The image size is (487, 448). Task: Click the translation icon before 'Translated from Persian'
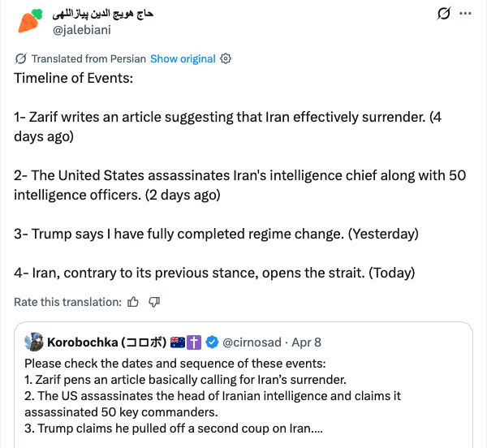21,58
